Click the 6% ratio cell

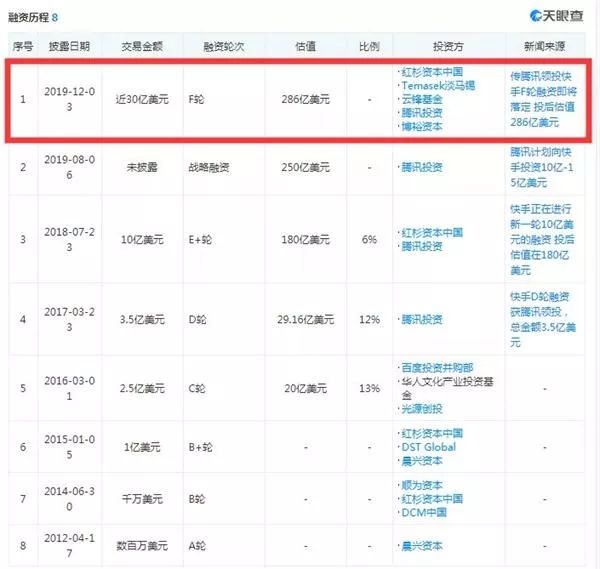tap(369, 240)
